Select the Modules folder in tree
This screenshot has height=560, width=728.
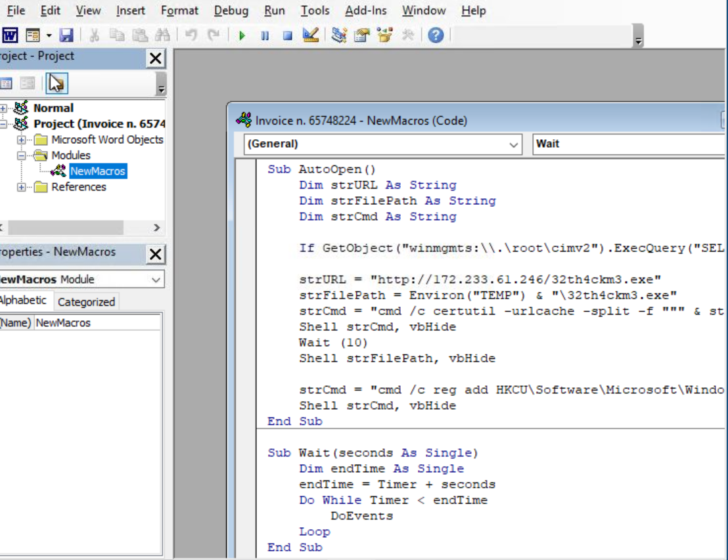(70, 156)
